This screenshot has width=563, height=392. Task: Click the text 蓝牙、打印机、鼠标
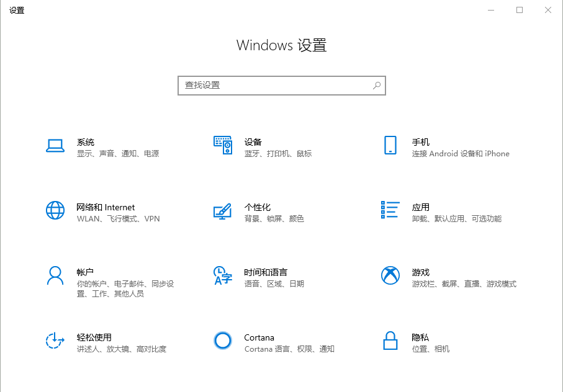[278, 154]
